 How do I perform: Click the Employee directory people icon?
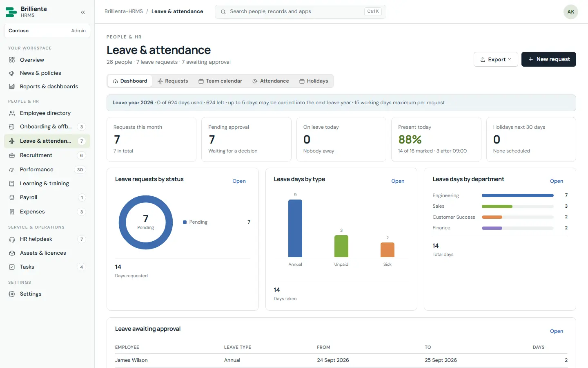coord(12,113)
